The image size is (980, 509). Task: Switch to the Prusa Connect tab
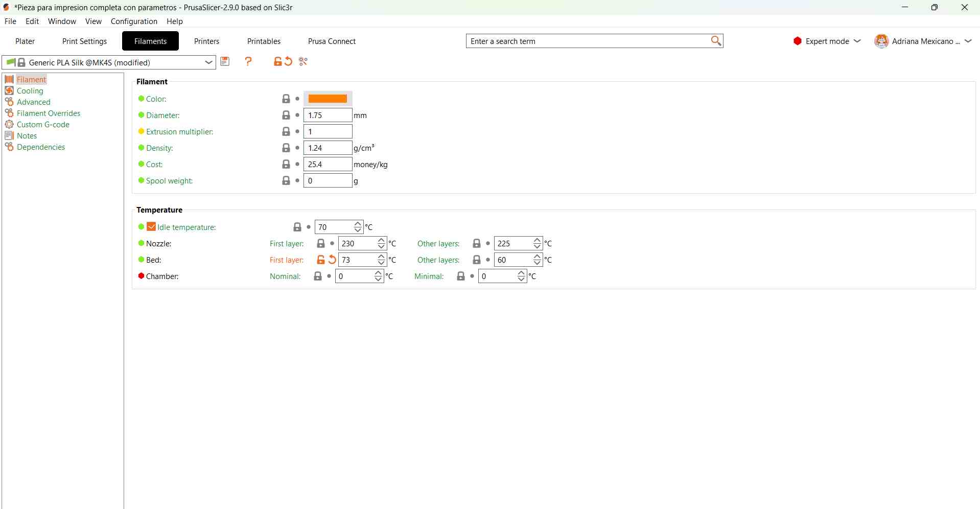[332, 41]
